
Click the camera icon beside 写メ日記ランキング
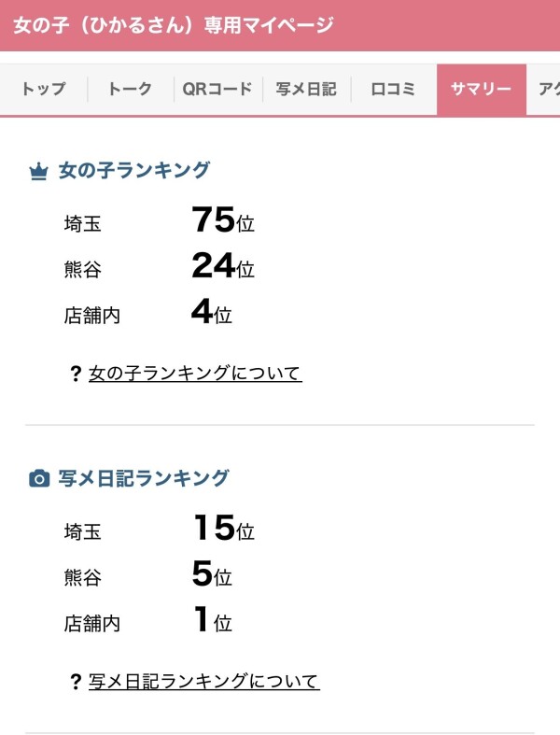pos(38,479)
